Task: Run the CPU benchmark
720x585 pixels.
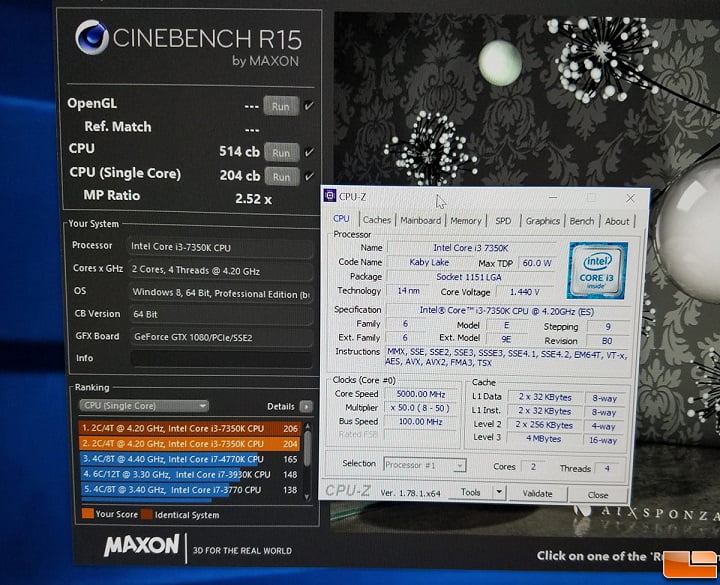Action: tap(281, 152)
